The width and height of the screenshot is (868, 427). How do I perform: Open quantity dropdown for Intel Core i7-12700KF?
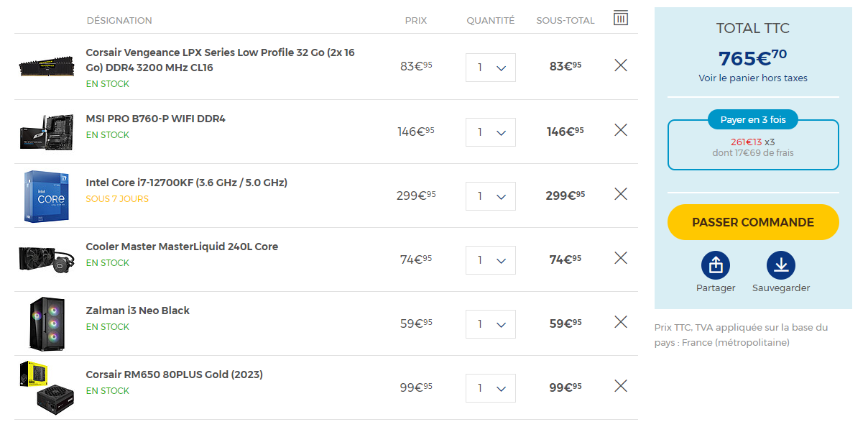pos(491,196)
